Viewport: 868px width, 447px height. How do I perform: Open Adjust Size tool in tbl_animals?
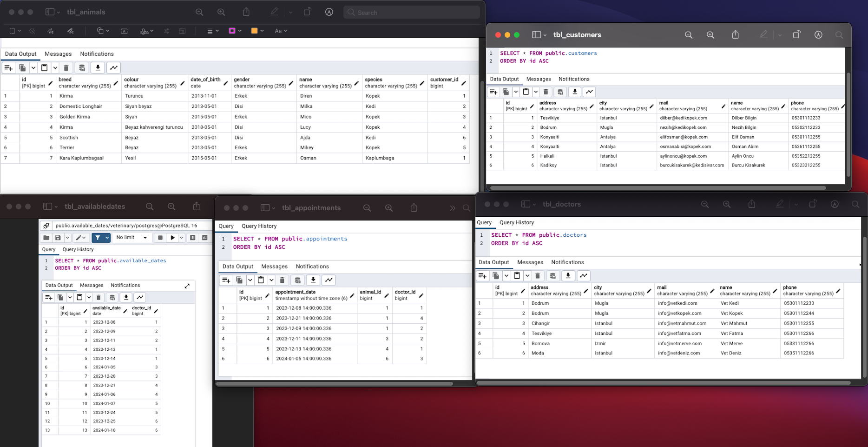click(x=182, y=31)
